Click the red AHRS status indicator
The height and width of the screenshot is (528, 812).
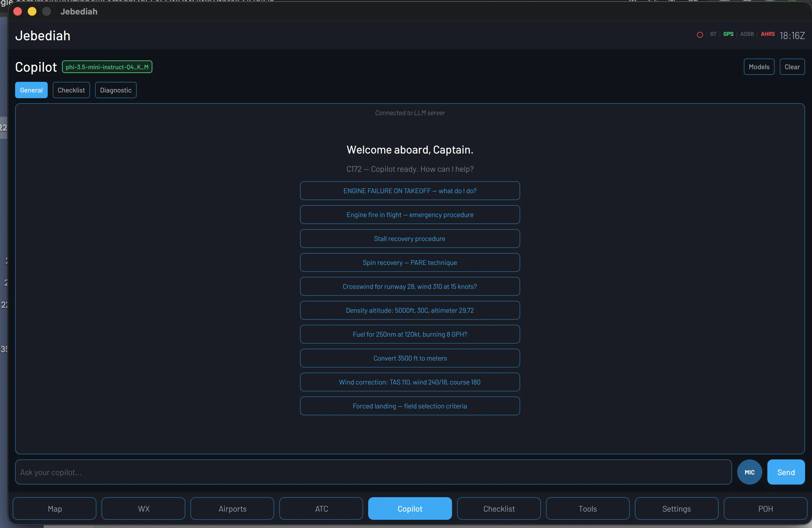(x=767, y=34)
